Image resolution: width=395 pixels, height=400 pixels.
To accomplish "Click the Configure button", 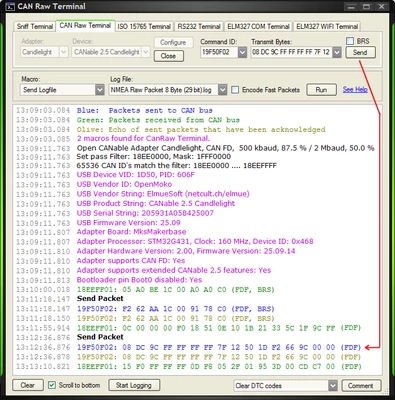I will (x=173, y=42).
